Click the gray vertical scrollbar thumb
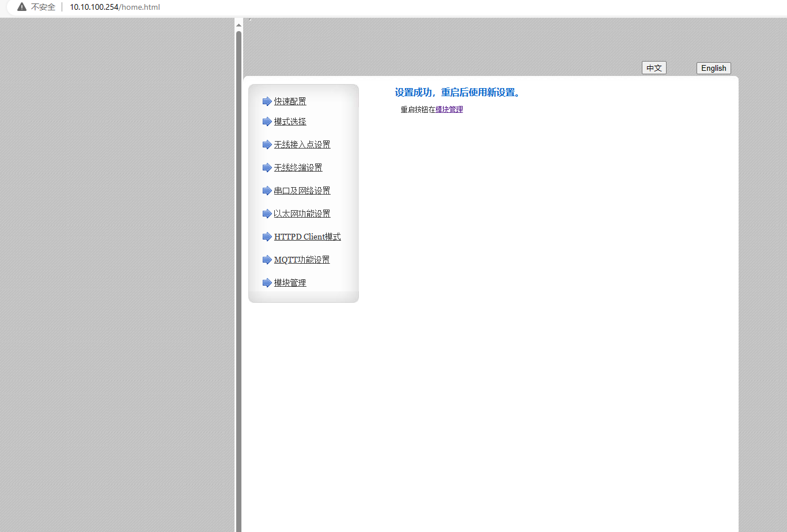The image size is (787, 532). tap(239, 276)
